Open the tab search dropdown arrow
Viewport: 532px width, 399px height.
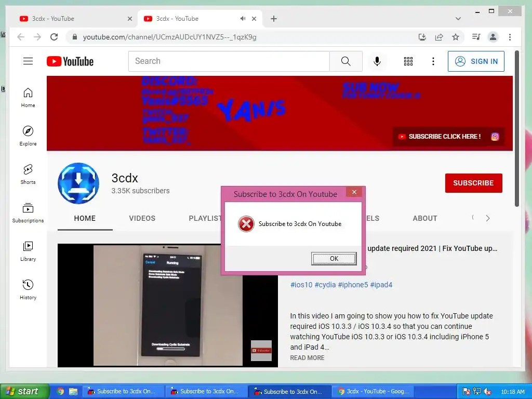(x=458, y=19)
